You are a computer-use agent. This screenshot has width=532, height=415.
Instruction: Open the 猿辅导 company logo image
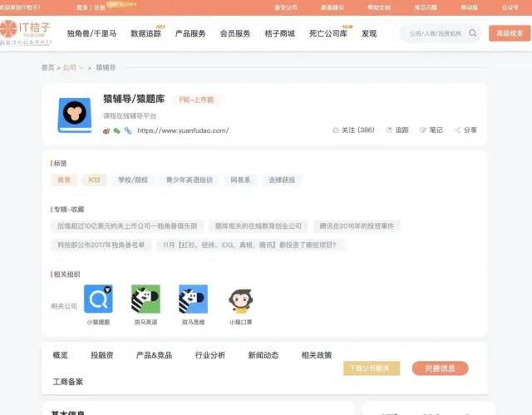click(x=75, y=115)
